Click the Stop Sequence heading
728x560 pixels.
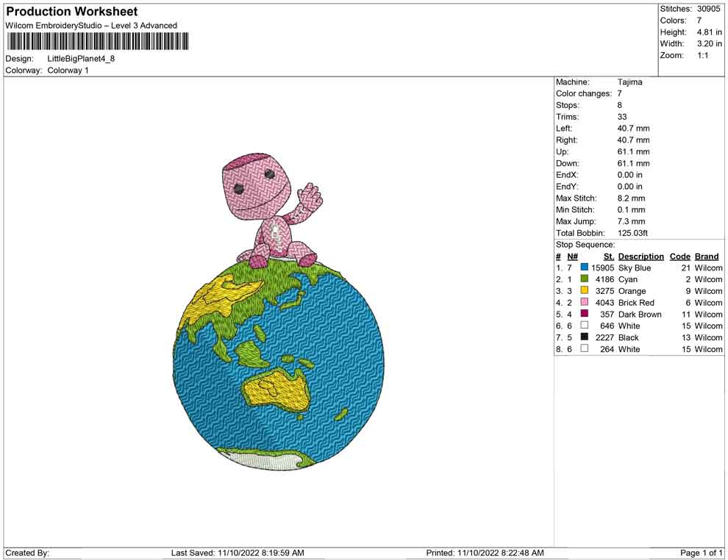click(x=585, y=245)
